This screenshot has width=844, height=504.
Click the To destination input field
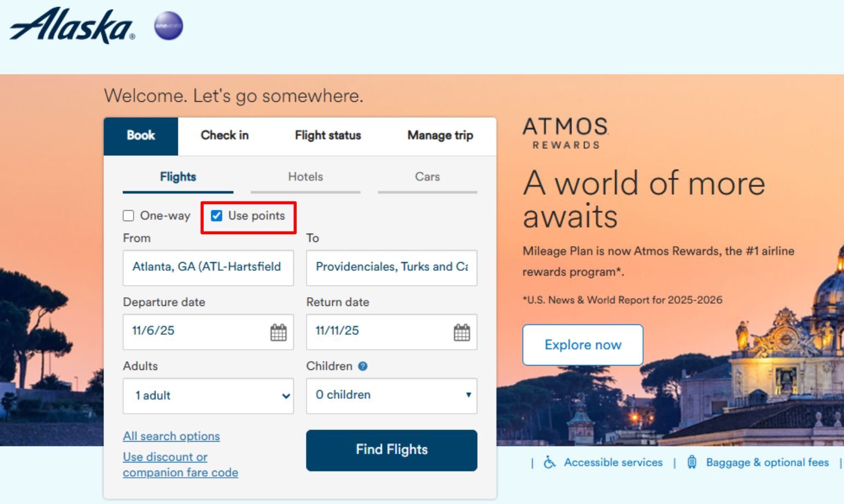[391, 268]
